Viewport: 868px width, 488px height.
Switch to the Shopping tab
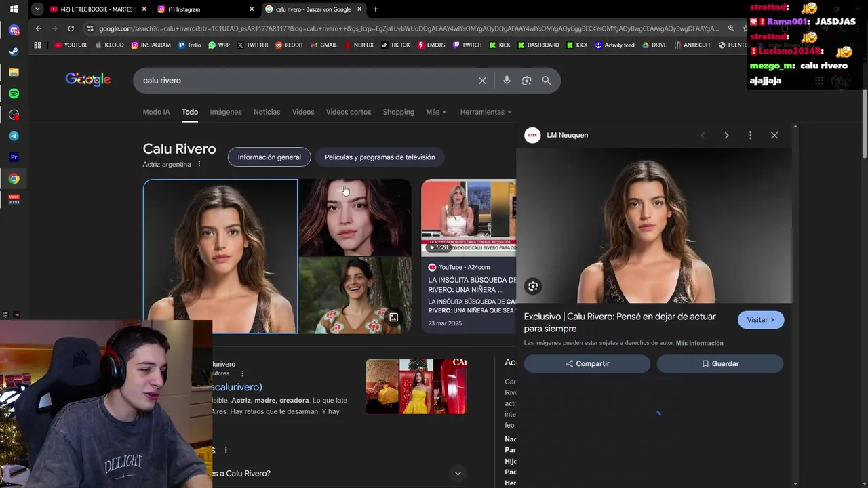(398, 112)
